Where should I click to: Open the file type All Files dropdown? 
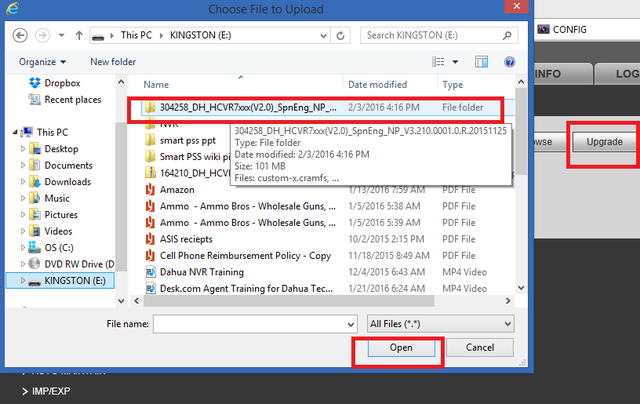(440, 324)
